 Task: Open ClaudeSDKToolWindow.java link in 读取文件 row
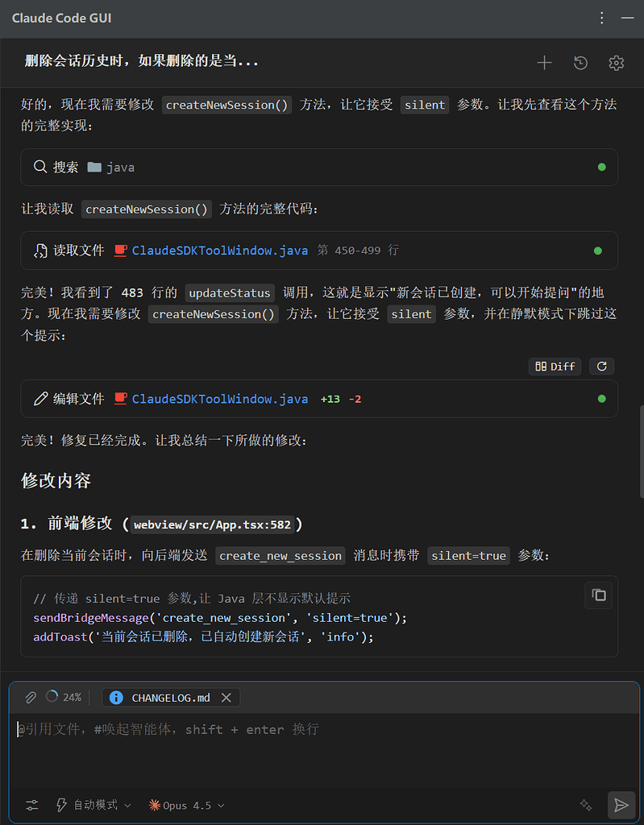(219, 251)
